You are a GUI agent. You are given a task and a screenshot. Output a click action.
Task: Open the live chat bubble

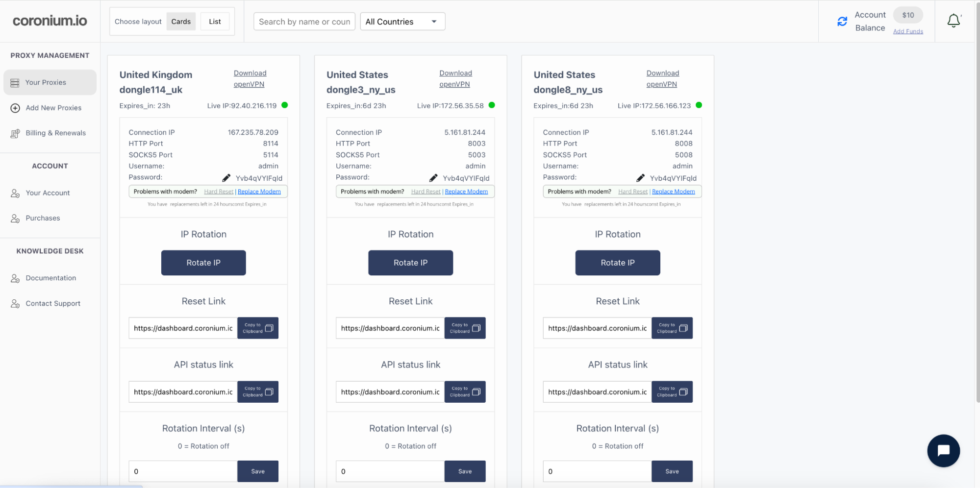pyautogui.click(x=943, y=451)
